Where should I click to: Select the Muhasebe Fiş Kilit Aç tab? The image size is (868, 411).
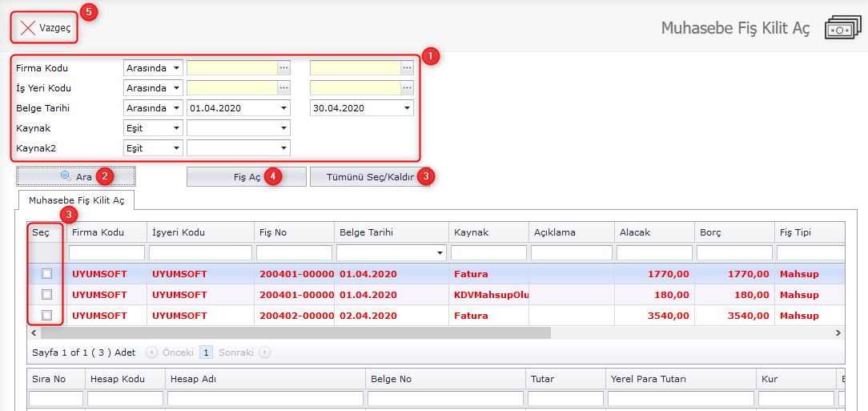[x=76, y=199]
